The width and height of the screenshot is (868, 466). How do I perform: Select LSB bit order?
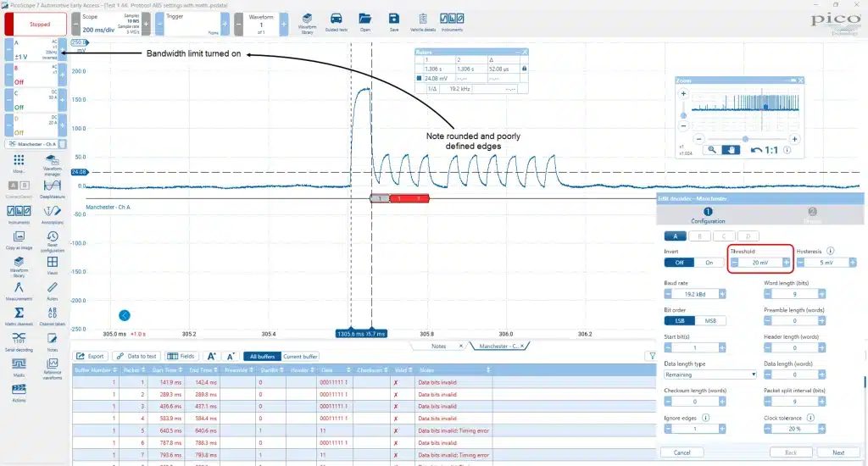coord(679,320)
